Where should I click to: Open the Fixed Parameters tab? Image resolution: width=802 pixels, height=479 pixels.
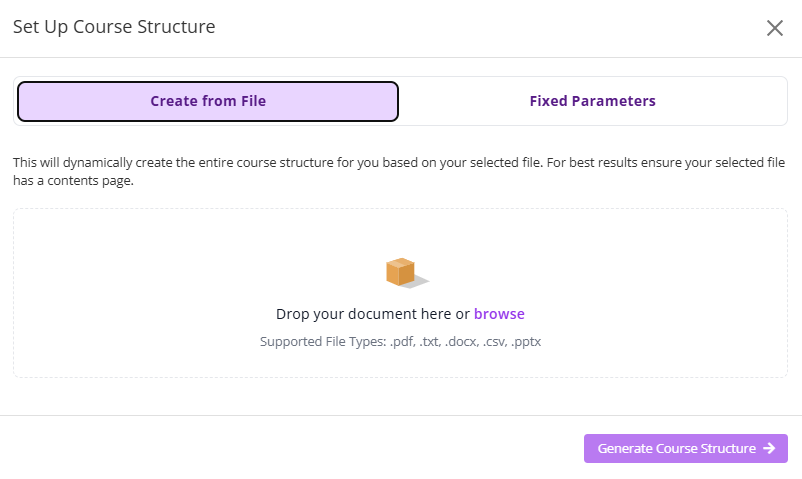592,101
